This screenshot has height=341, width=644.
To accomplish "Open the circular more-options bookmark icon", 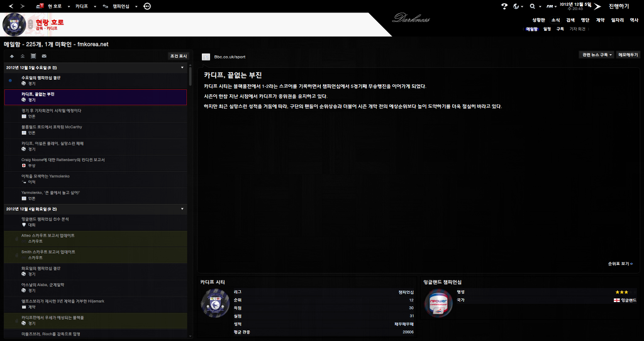I will 147,6.
